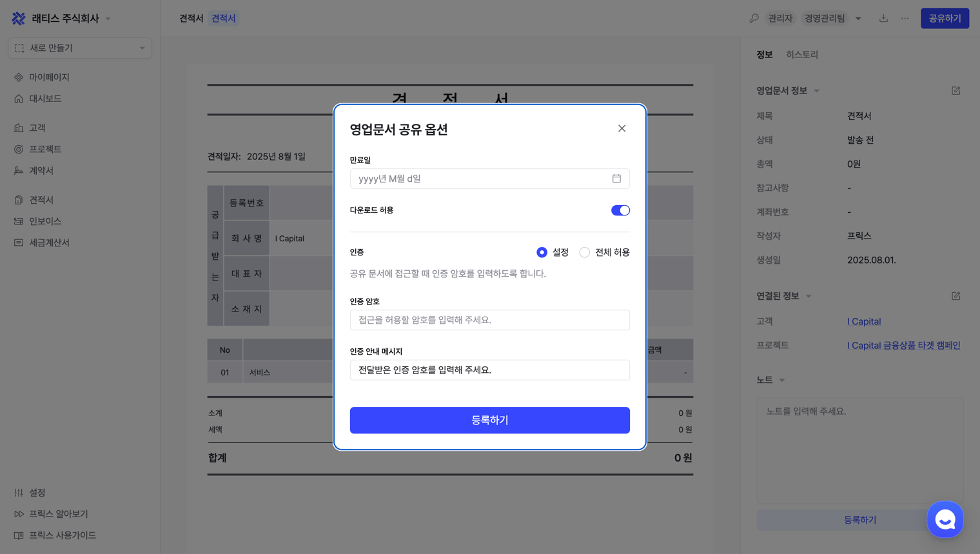Image resolution: width=980 pixels, height=554 pixels.
Task: Click the 인증 암호 input field
Action: coord(489,320)
